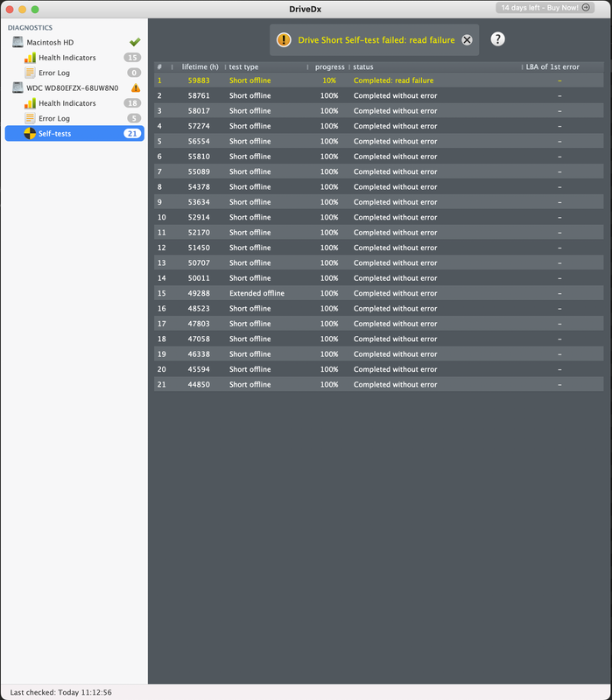
Task: Select the row with lifetime 54378
Action: click(x=379, y=186)
